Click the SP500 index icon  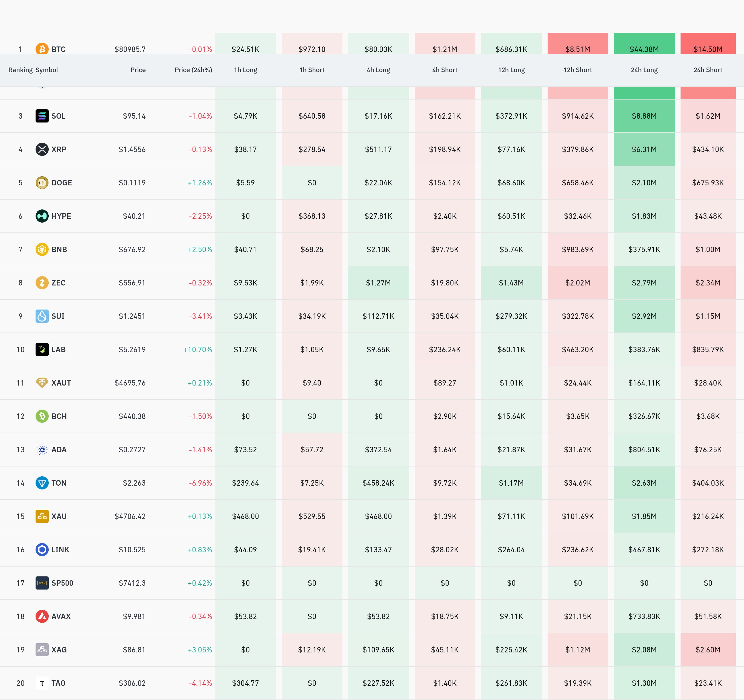click(42, 583)
